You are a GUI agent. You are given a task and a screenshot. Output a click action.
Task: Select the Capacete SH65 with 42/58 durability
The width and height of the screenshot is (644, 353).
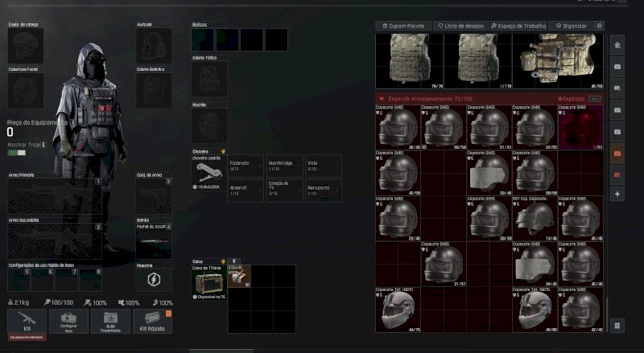tap(398, 173)
